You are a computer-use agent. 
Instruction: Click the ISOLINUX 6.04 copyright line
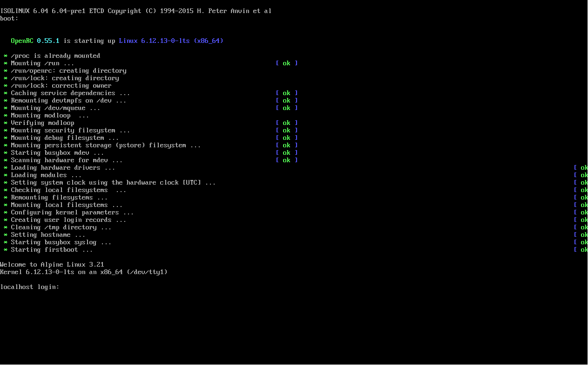[136, 11]
